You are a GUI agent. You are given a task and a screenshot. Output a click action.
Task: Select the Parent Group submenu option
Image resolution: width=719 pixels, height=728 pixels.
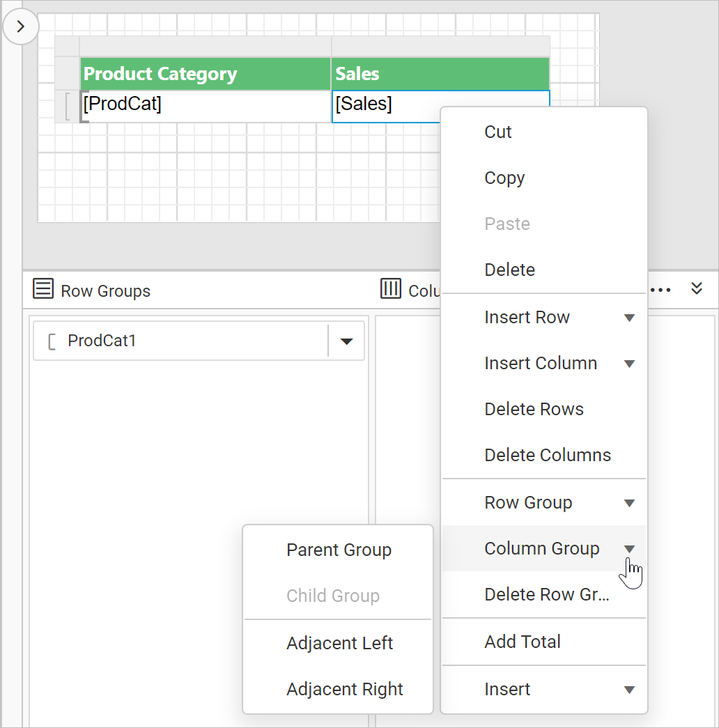(339, 550)
